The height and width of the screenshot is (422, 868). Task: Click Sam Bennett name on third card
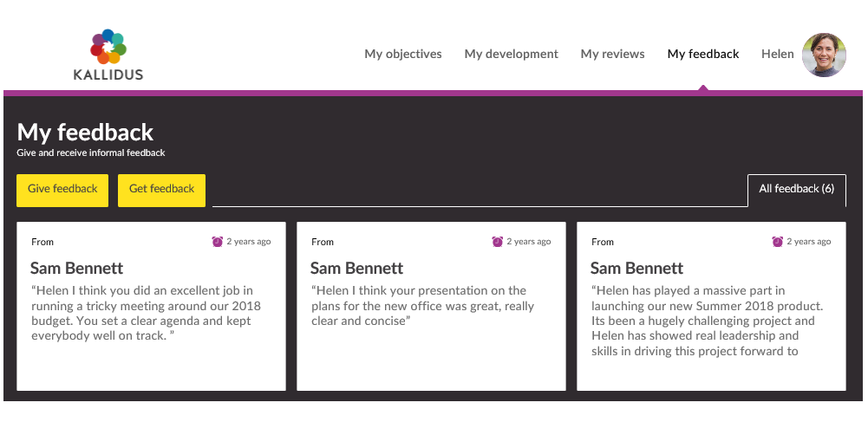coord(637,268)
